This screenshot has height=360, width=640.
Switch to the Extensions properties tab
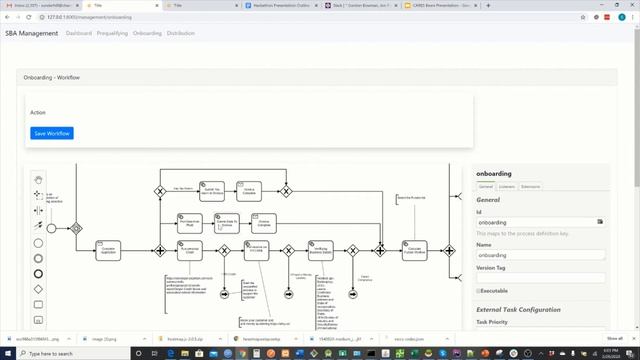point(530,187)
